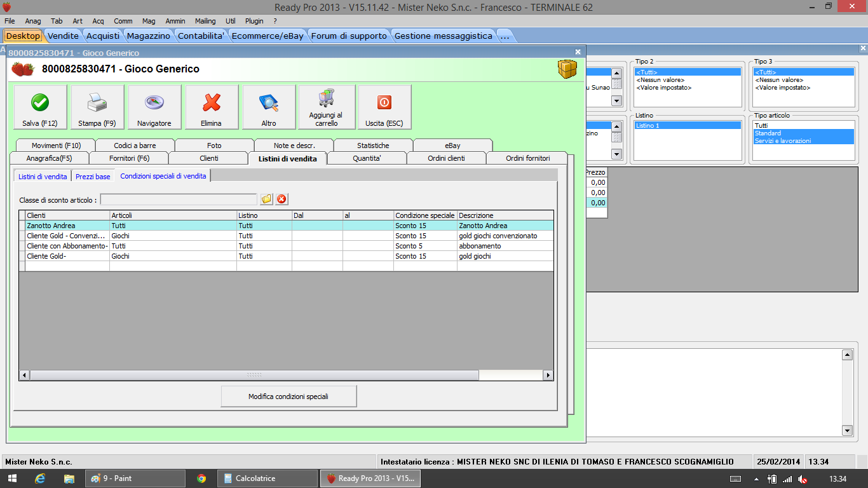
Task: Click the Condizione speciale column header
Action: tap(425, 215)
